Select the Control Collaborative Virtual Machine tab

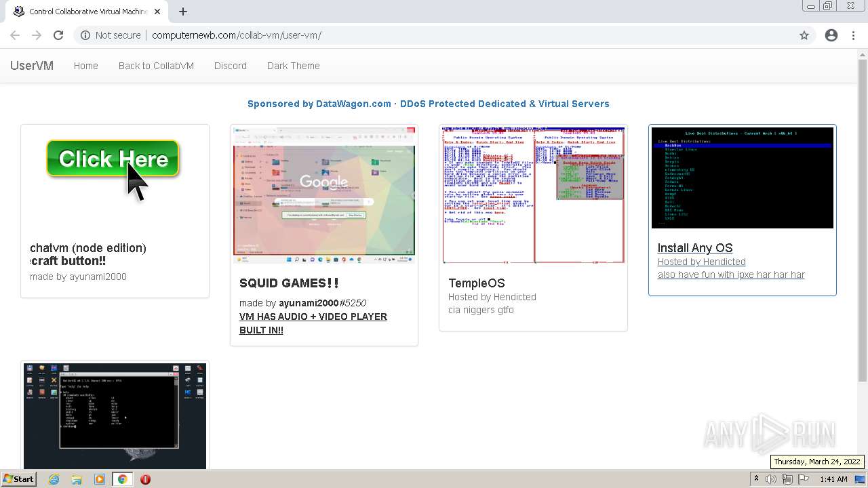(88, 12)
